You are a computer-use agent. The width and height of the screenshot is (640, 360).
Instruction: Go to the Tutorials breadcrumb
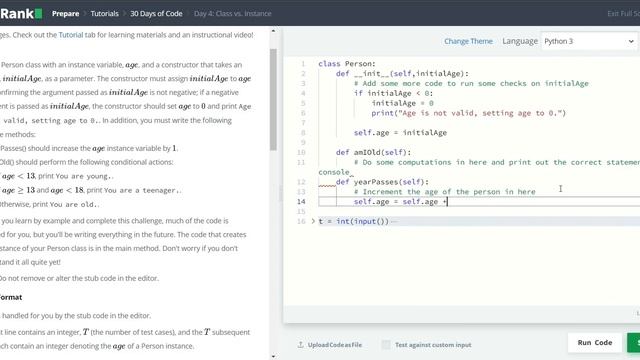click(104, 13)
